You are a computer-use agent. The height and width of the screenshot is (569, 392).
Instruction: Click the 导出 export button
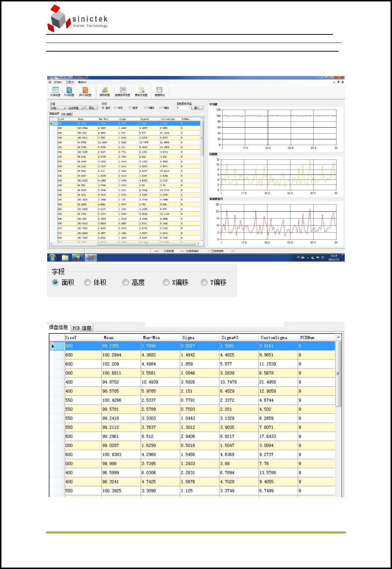92,108
